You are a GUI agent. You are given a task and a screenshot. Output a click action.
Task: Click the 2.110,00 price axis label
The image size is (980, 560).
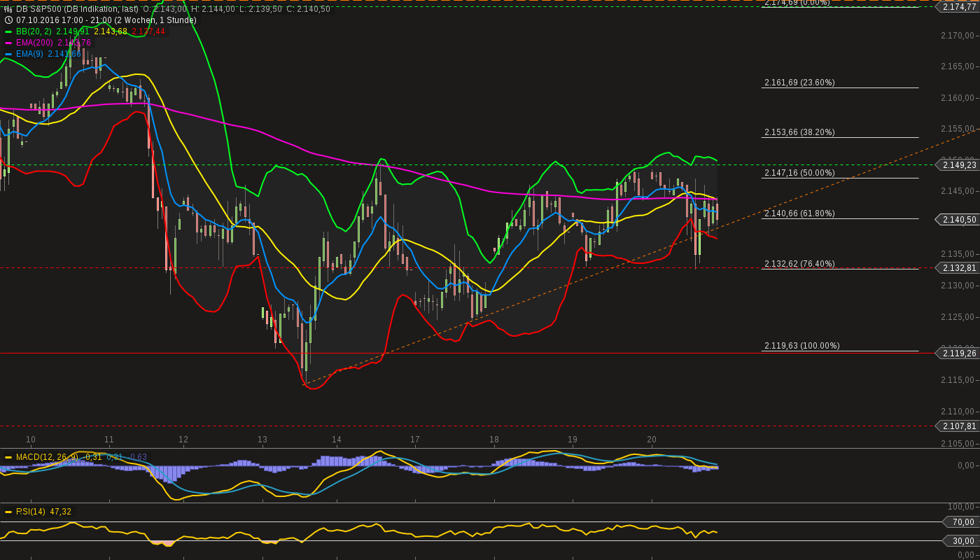(x=958, y=412)
